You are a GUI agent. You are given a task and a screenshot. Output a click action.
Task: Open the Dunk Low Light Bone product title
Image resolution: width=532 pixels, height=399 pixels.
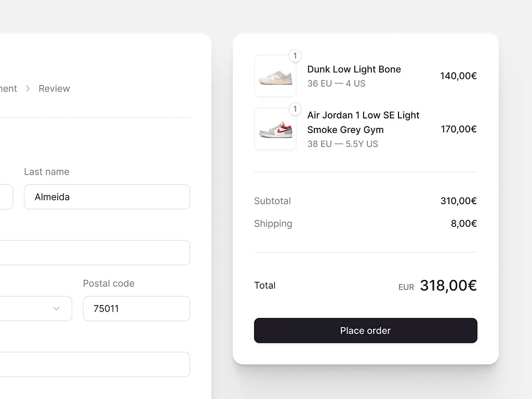pos(354,70)
